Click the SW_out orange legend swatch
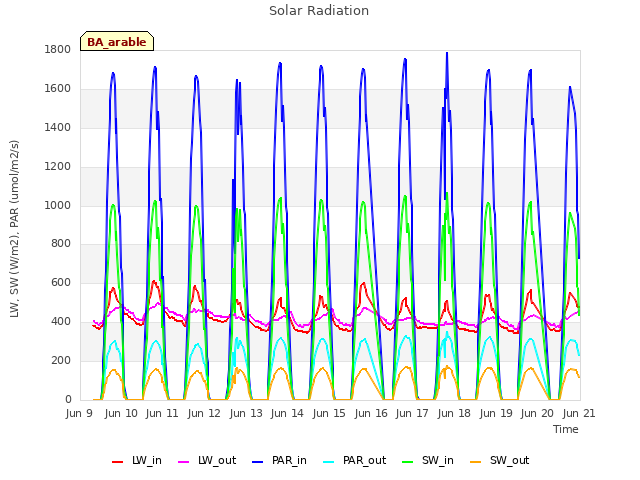640x480 pixels. click(x=476, y=462)
